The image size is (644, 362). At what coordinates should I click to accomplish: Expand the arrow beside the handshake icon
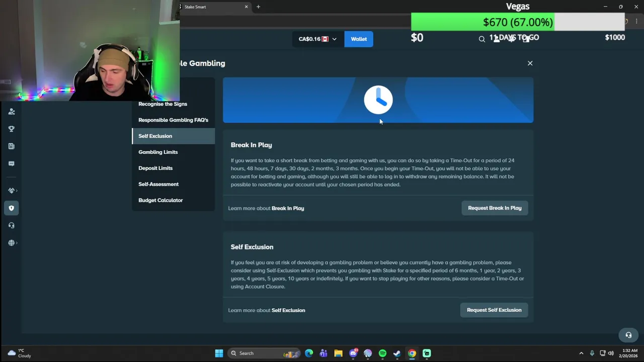click(x=17, y=191)
